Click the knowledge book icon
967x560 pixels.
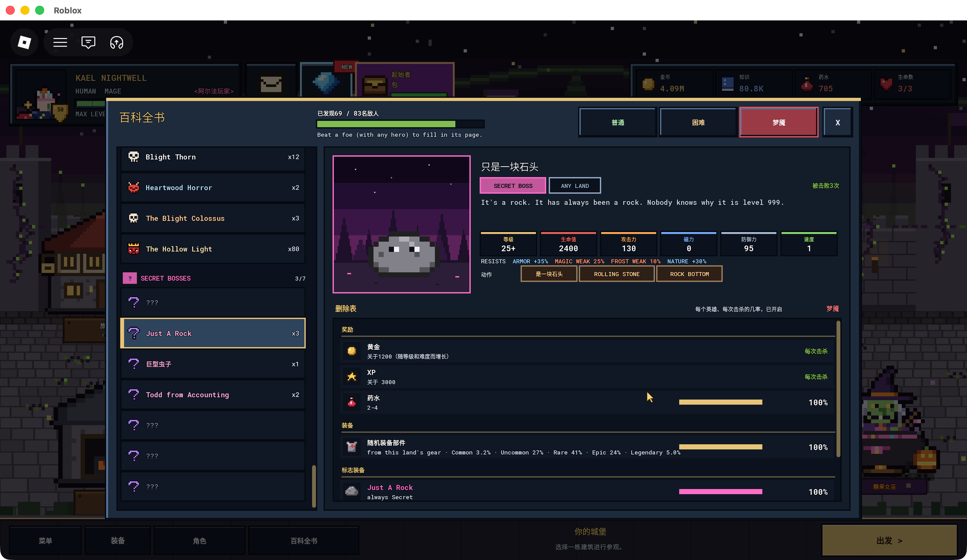(727, 84)
